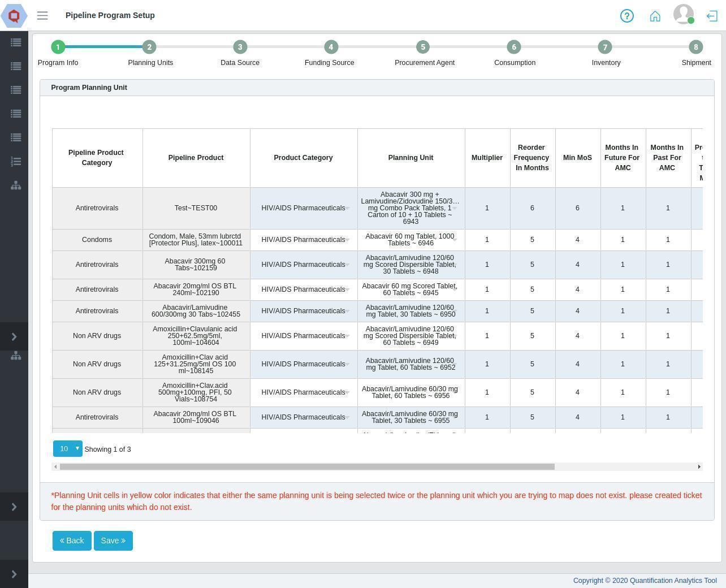Go to step 3 Data Source
This screenshot has height=588, width=726.
(240, 47)
